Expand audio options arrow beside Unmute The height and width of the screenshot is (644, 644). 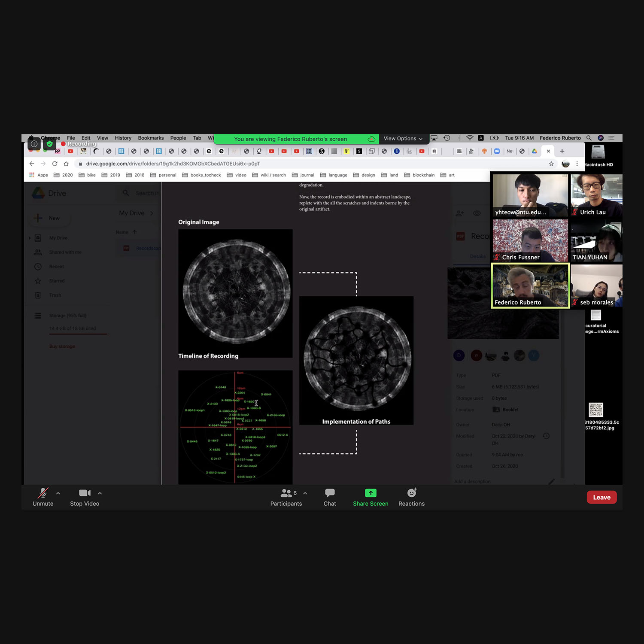coord(58,493)
